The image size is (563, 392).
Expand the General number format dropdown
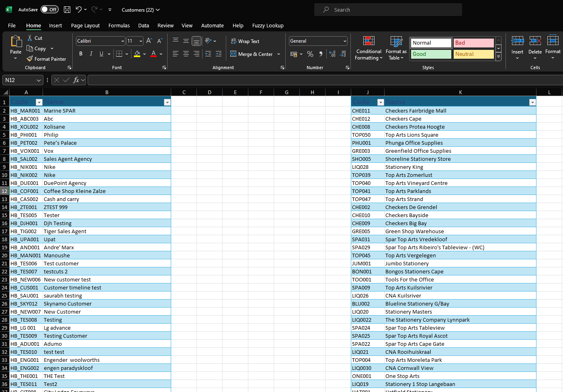[345, 41]
